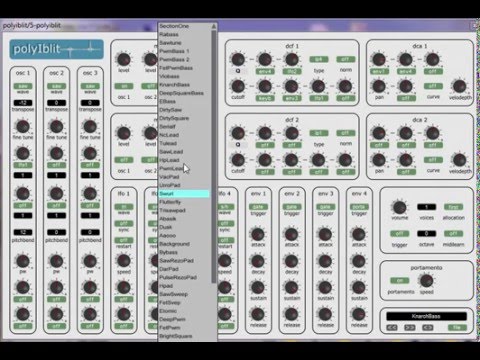This screenshot has height=360, width=480.
Task: Click env 1 attack knob
Action: (258, 234)
